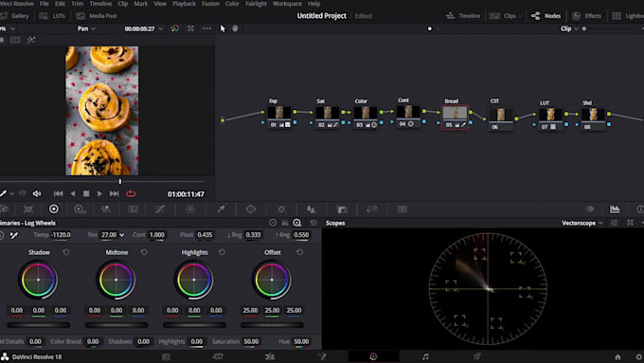Click the Offset master wheel slider
644x363 pixels.
tap(272, 325)
